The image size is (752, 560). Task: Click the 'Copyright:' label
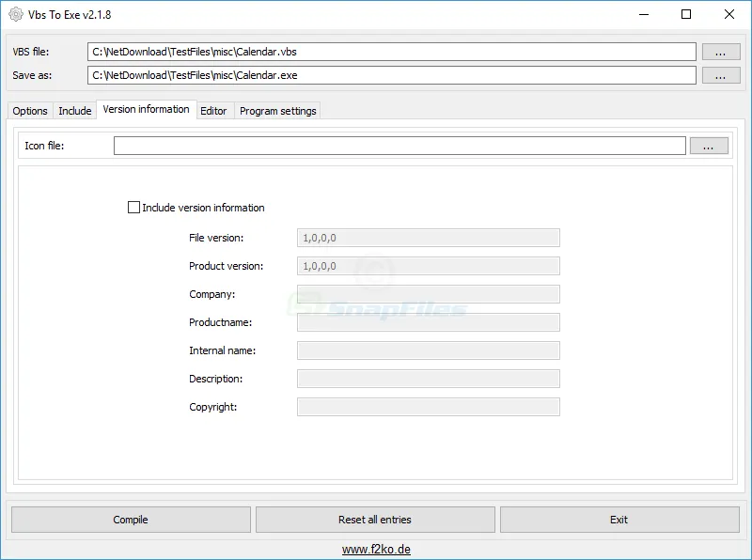click(213, 407)
